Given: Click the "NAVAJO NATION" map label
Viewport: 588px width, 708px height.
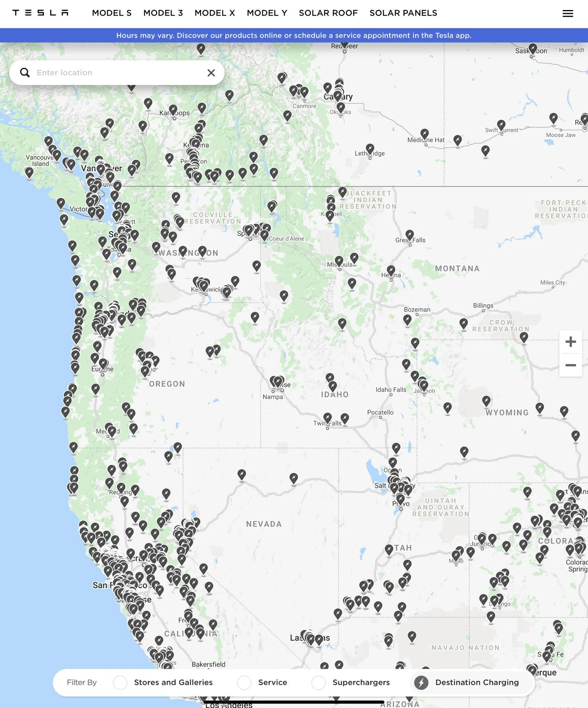Looking at the screenshot, I should point(465,648).
